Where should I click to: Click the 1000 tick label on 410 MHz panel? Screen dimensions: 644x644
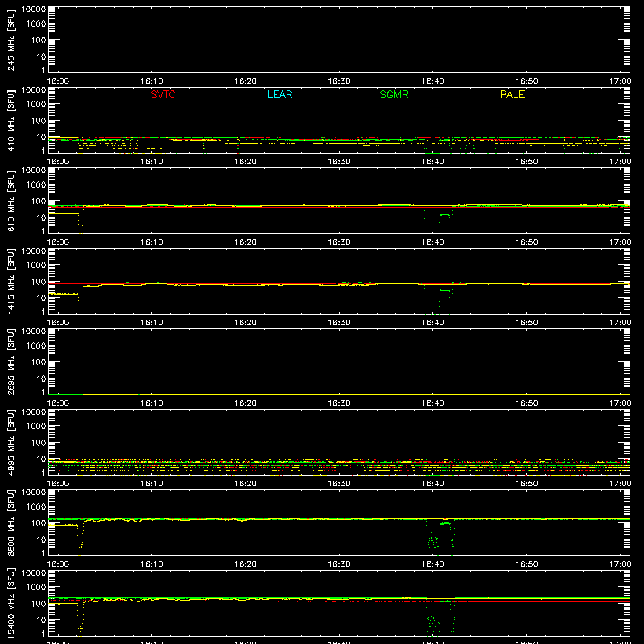click(x=36, y=105)
